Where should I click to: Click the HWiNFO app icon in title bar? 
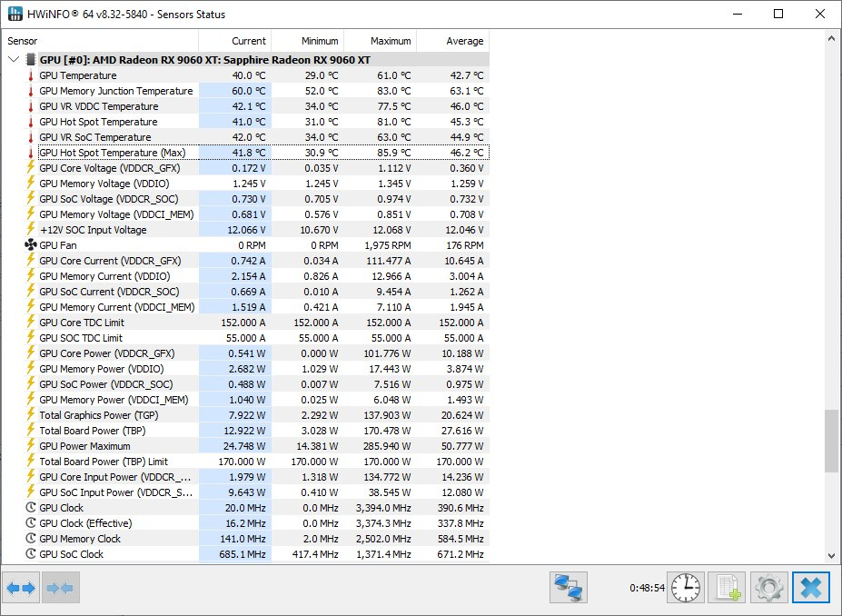[15, 14]
